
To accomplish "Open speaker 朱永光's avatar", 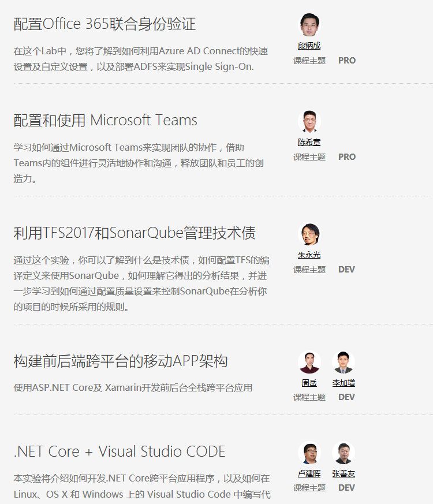I will point(309,234).
